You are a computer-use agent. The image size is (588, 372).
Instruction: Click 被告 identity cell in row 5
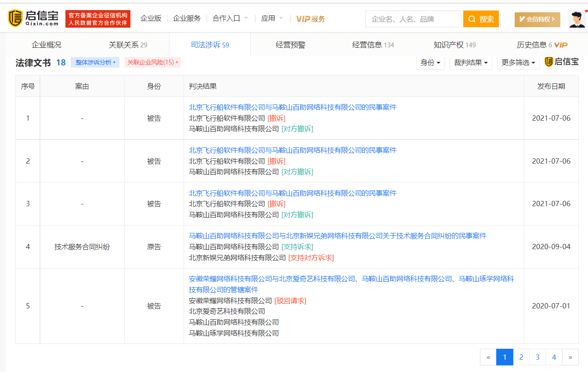[154, 306]
